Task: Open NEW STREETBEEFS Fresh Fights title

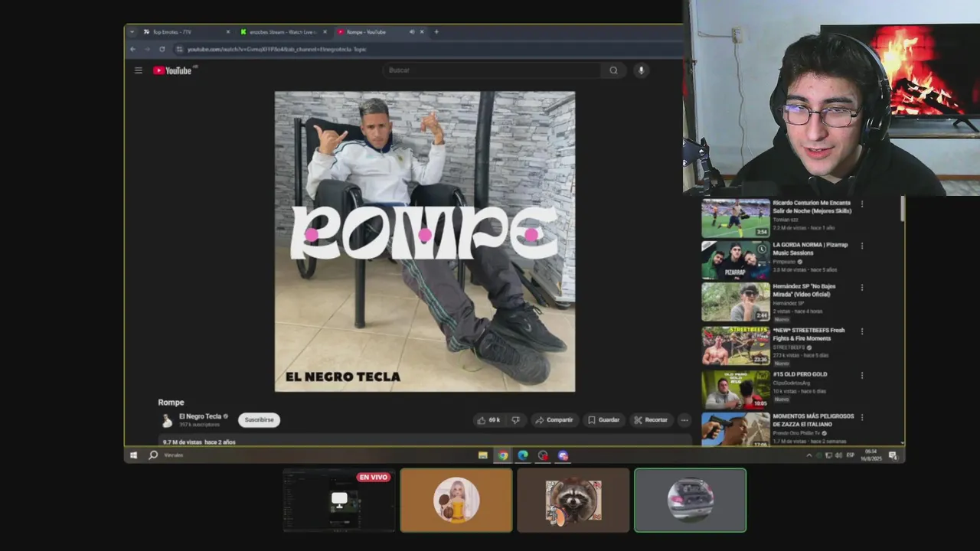Action: pos(808,334)
